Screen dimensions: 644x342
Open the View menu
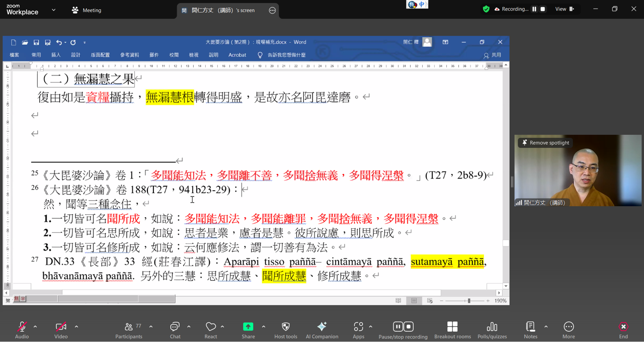click(564, 9)
